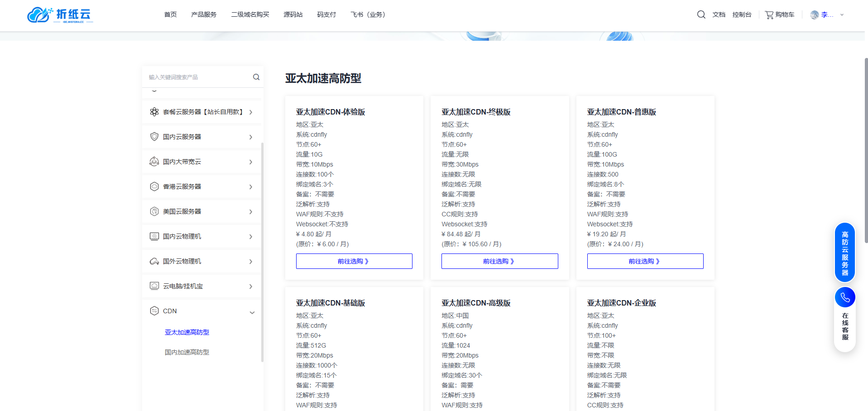Expand 美国云服务器 chevron arrow
Image resolution: width=868 pixels, height=411 pixels.
coord(251,212)
